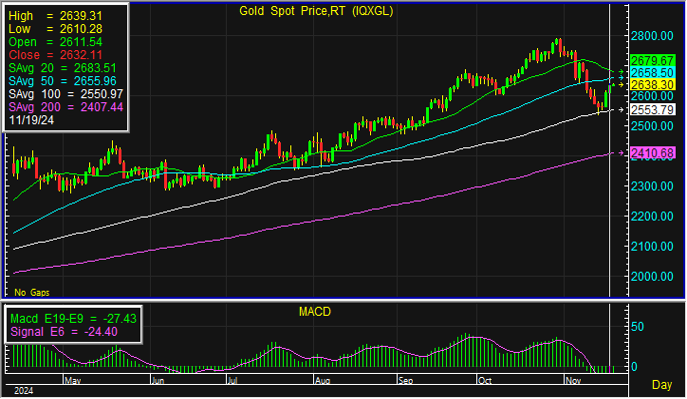The height and width of the screenshot is (399, 687).
Task: Click the No Gaps label
Action: [32, 292]
